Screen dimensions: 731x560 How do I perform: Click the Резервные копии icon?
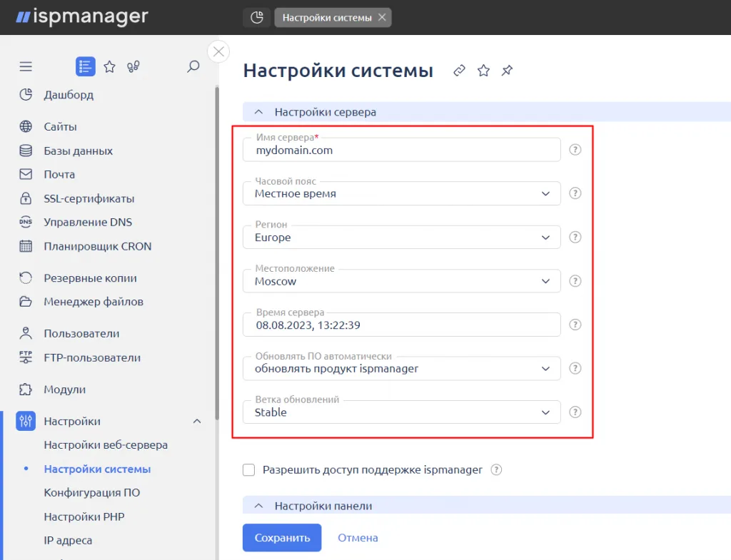[26, 278]
